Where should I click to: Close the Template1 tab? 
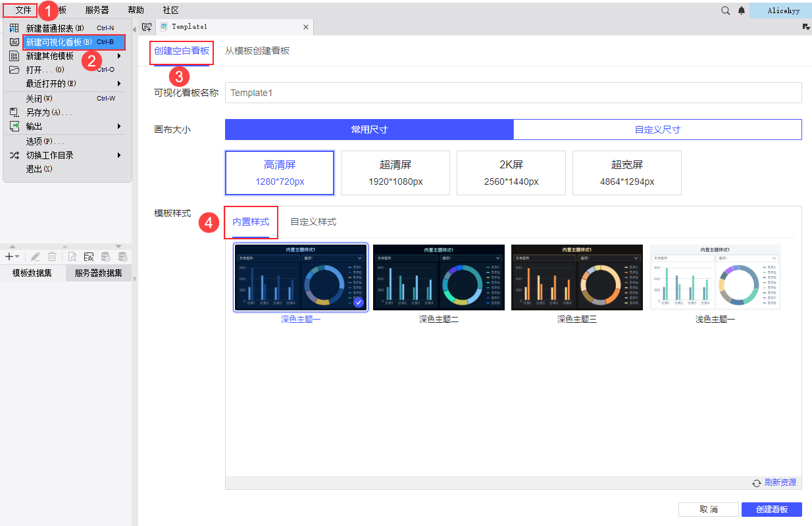[x=305, y=27]
